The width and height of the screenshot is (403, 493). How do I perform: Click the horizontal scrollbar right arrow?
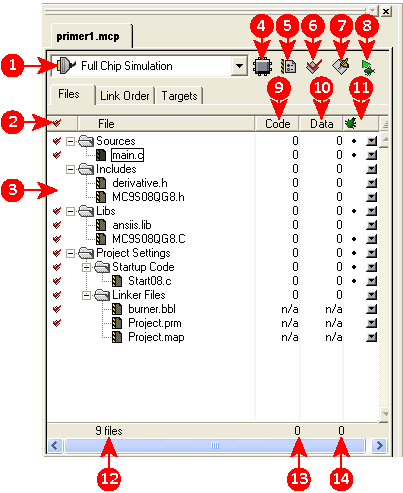(x=379, y=445)
